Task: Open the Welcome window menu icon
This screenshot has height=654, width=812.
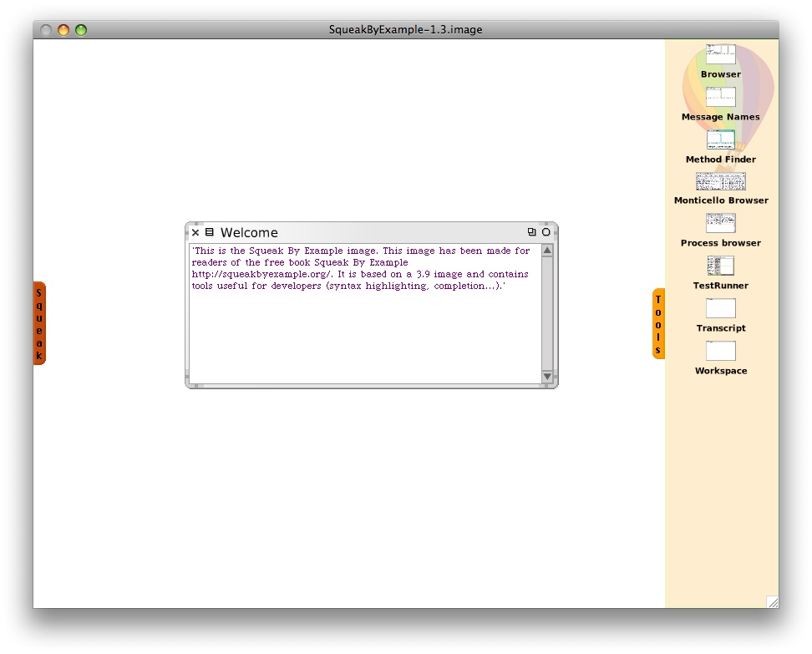Action: click(210, 233)
